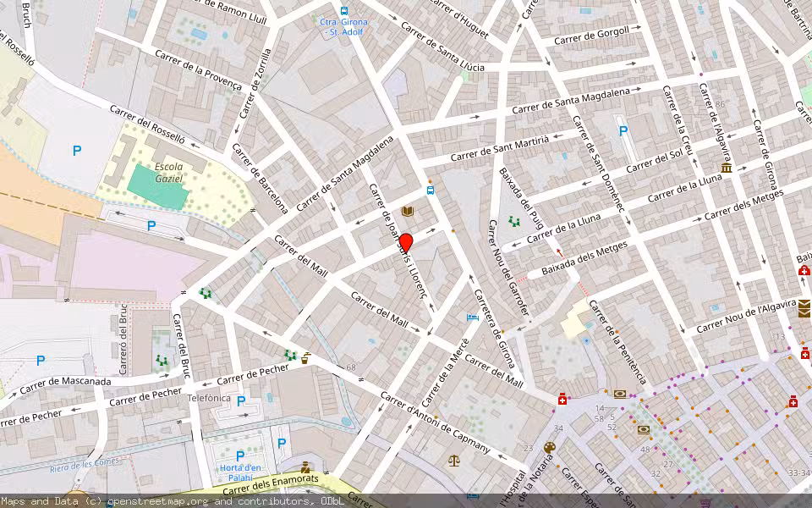Select the Carrer de la Mercè label
812x508 pixels.
pyautogui.click(x=446, y=373)
